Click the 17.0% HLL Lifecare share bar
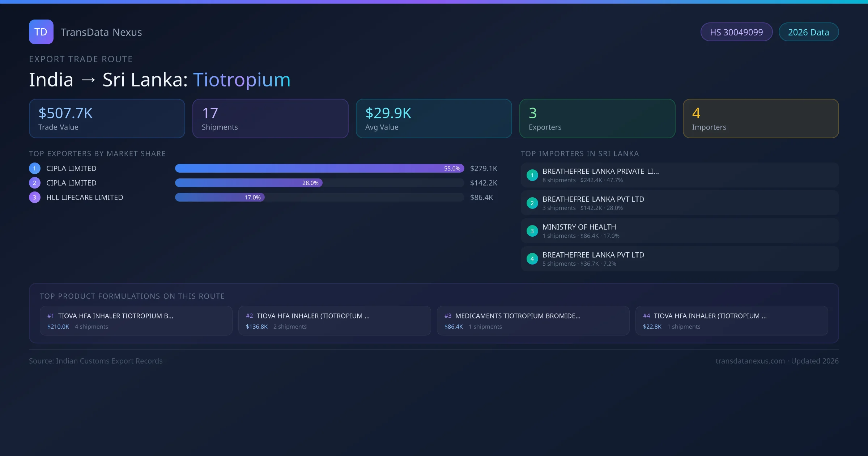Screen dimensions: 868x456 point(220,197)
